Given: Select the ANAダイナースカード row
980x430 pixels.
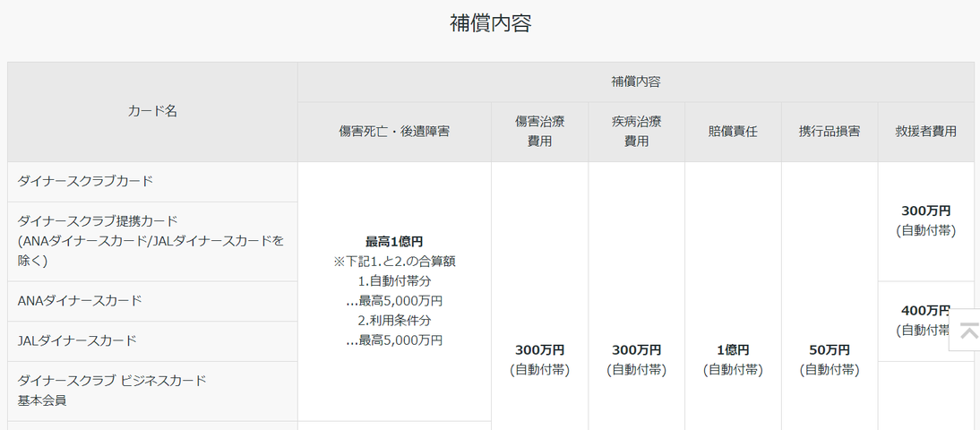Looking at the screenshot, I should [152, 301].
